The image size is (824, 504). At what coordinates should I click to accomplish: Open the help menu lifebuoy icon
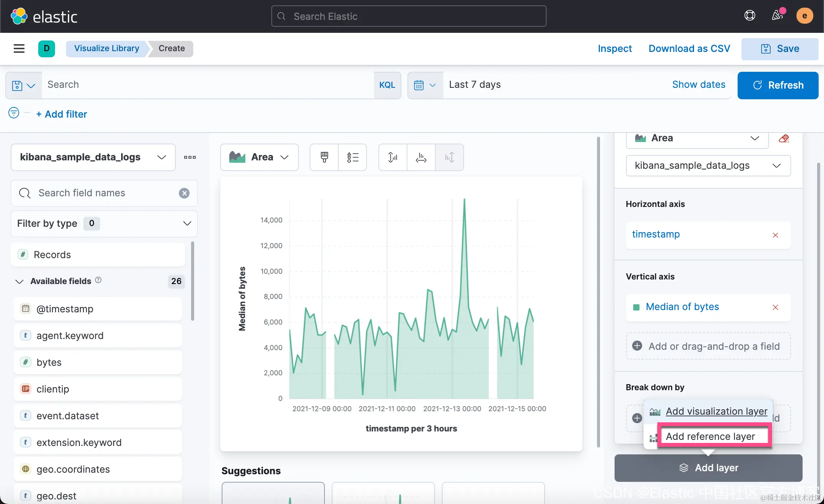click(x=749, y=16)
